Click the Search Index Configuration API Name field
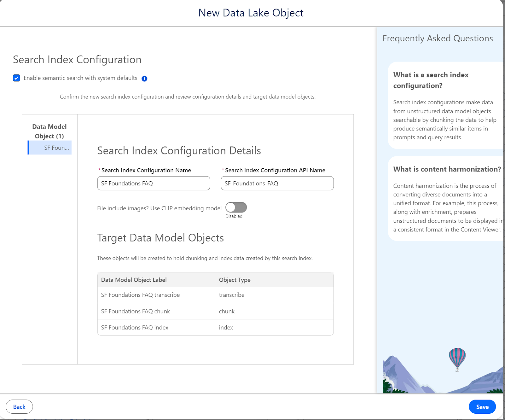The height and width of the screenshot is (420, 505). point(277,183)
